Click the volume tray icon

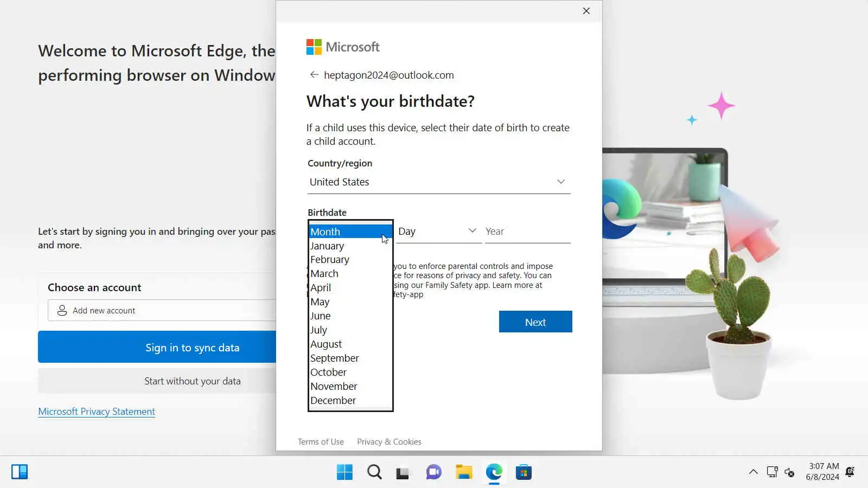789,472
